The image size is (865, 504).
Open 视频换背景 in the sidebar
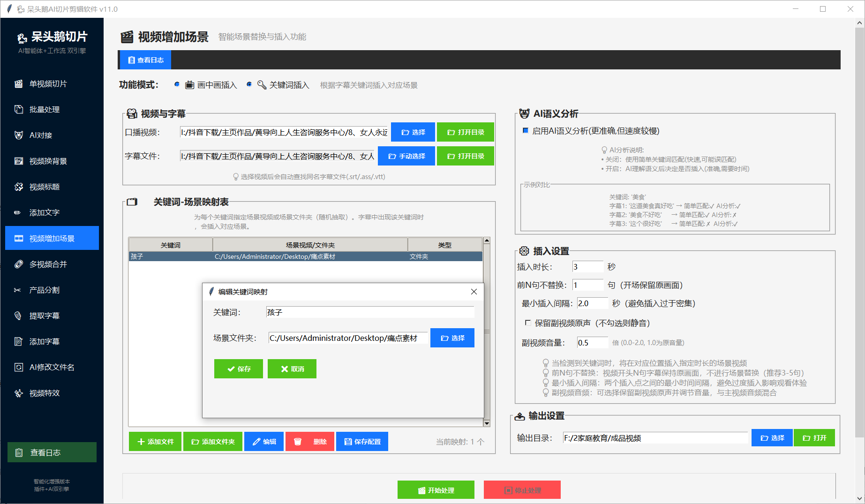pos(48,161)
